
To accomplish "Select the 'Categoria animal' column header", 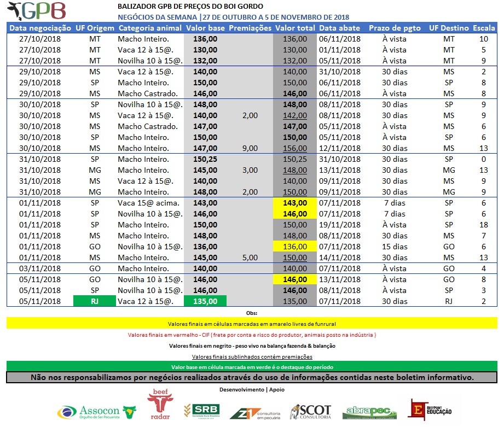I will tap(149, 28).
